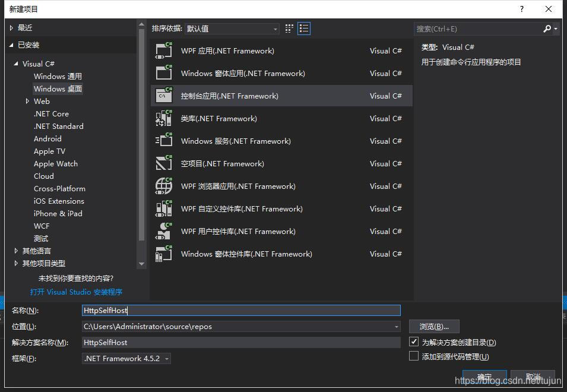Open the help question mark button
Image resolution: width=567 pixels, height=392 pixels.
click(521, 9)
